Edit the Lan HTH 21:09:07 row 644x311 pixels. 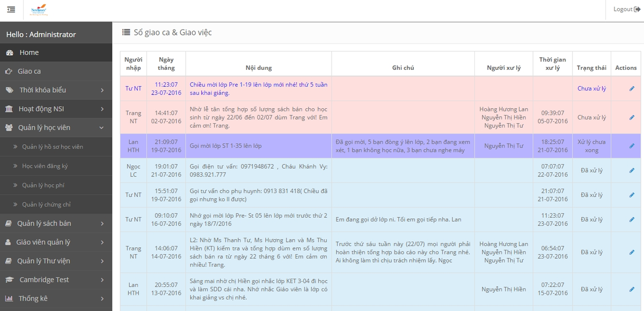click(632, 146)
